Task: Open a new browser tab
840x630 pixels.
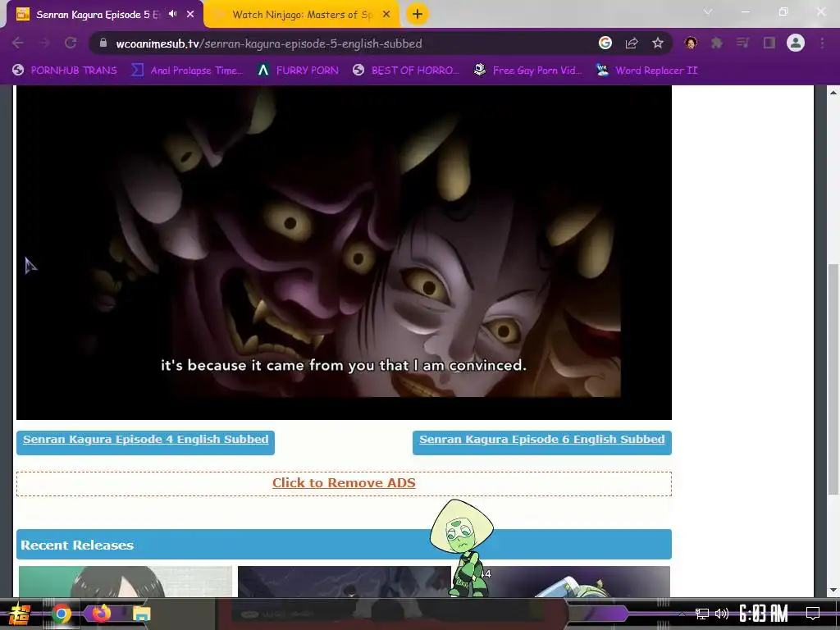Action: pos(418,14)
